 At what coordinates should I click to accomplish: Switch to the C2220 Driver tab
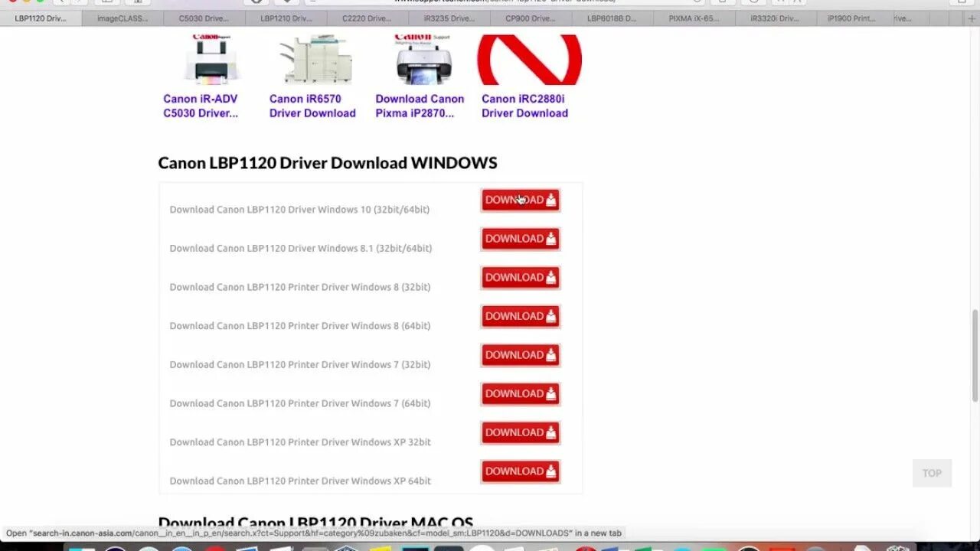(x=367, y=18)
